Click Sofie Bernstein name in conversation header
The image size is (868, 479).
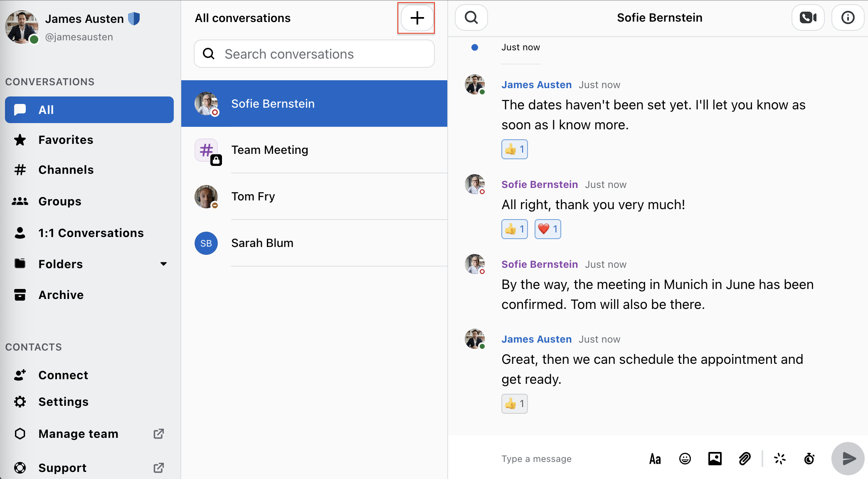[660, 17]
